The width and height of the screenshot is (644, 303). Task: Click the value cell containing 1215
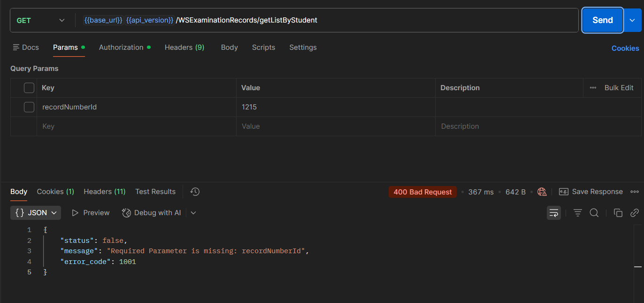click(336, 107)
